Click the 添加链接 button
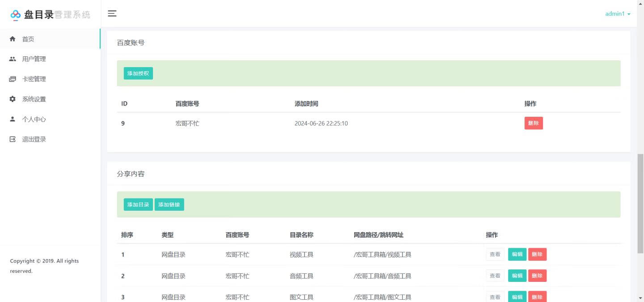Image resolution: width=644 pixels, height=302 pixels. point(169,204)
